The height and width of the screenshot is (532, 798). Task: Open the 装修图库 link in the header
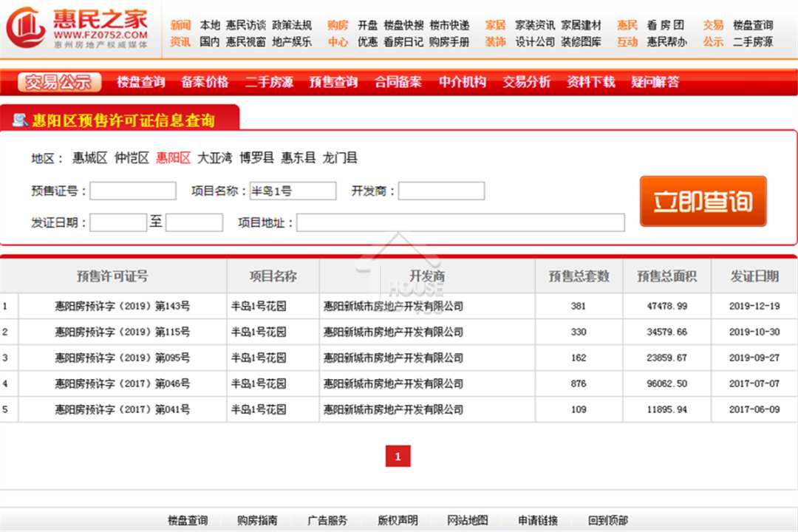coord(582,41)
